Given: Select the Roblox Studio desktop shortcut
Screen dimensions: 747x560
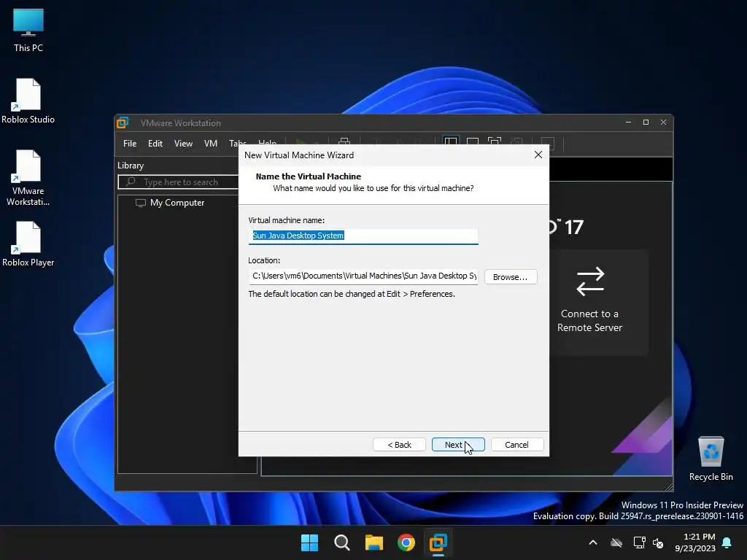Looking at the screenshot, I should click(x=28, y=101).
